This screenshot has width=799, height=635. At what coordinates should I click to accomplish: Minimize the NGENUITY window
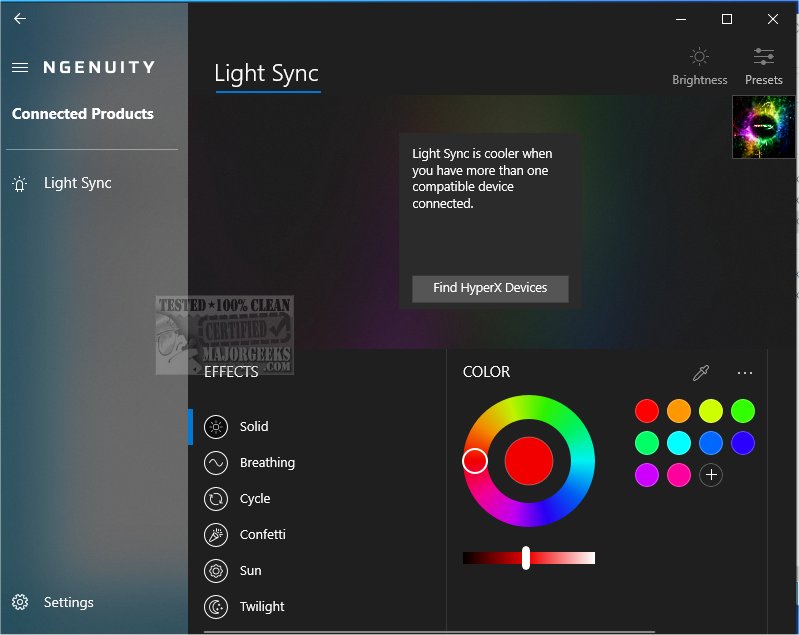pyautogui.click(x=681, y=19)
